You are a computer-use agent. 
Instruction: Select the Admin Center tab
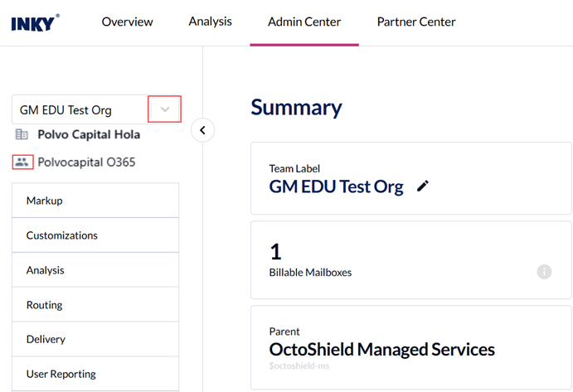pyautogui.click(x=303, y=22)
